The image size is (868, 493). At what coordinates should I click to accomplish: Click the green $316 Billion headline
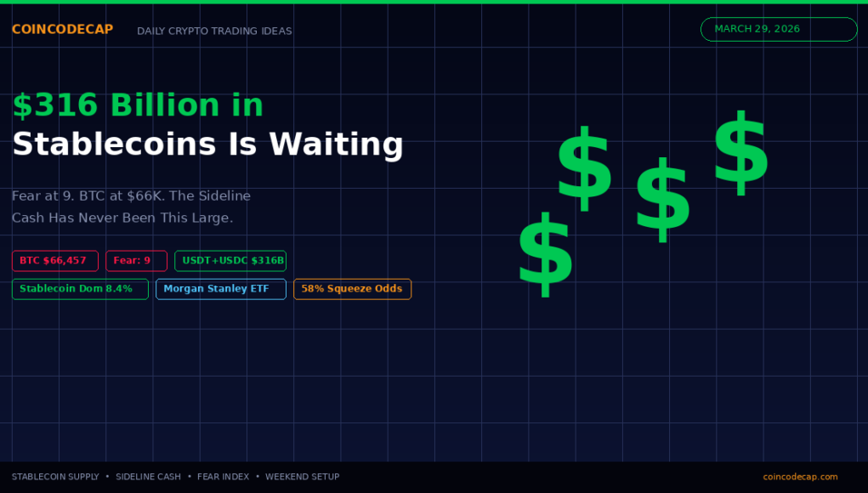point(138,105)
